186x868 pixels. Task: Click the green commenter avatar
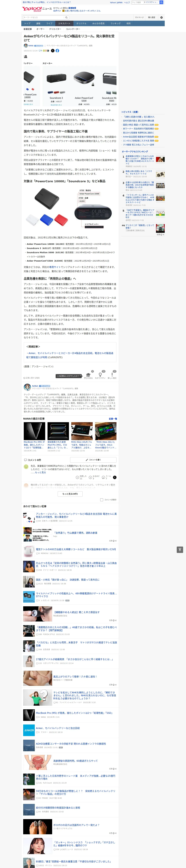click(26, 467)
